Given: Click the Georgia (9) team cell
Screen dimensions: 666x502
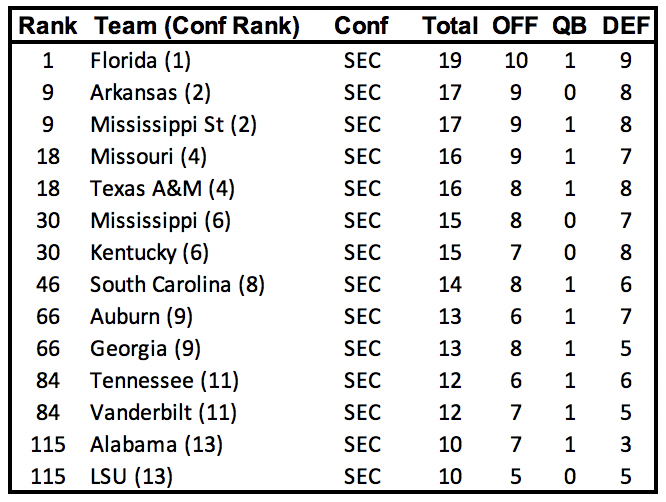Looking at the screenshot, I should click(x=142, y=348).
